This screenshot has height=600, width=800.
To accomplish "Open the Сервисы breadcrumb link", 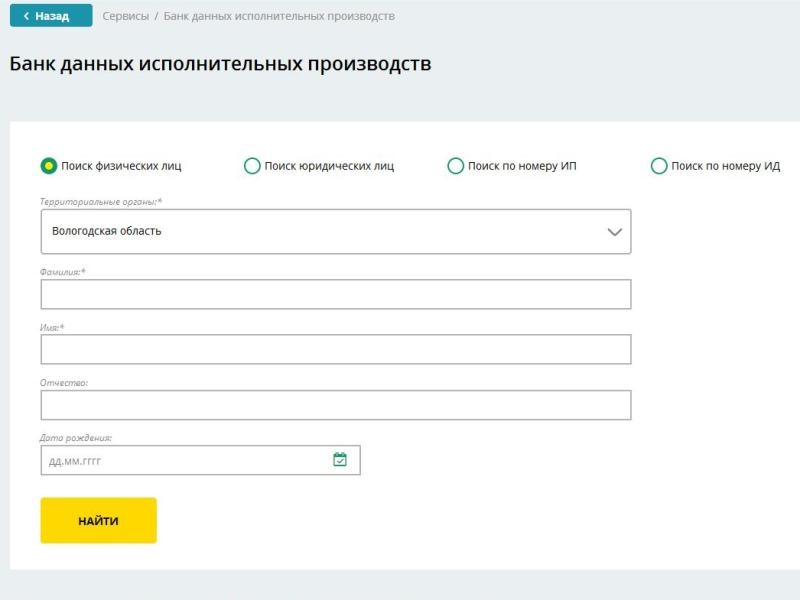I will 125,16.
